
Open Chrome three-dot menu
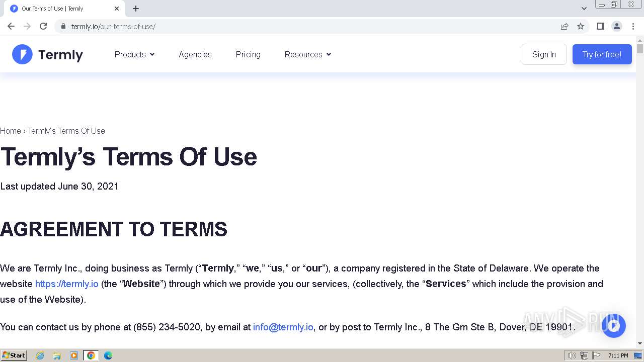pyautogui.click(x=633, y=26)
